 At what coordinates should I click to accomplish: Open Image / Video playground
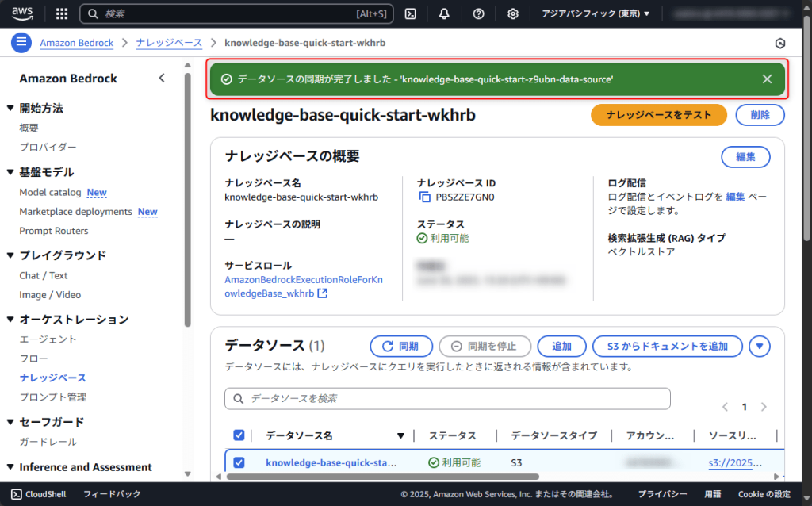point(50,295)
